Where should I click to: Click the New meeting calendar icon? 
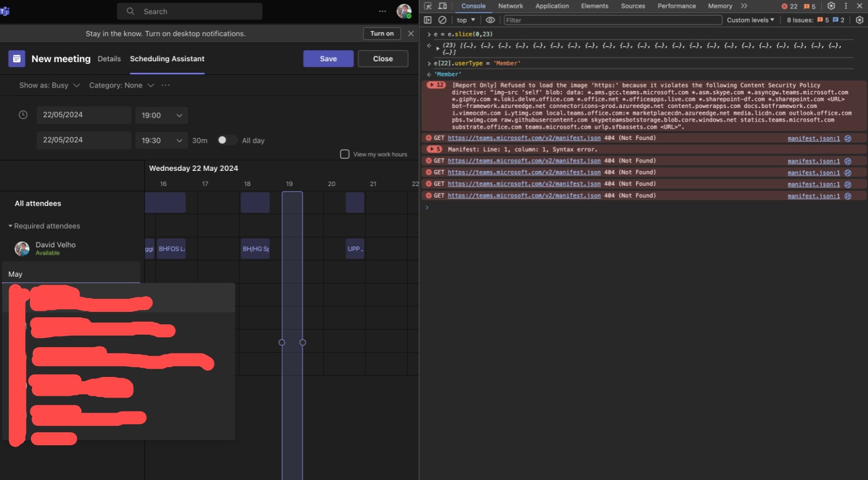click(x=17, y=59)
